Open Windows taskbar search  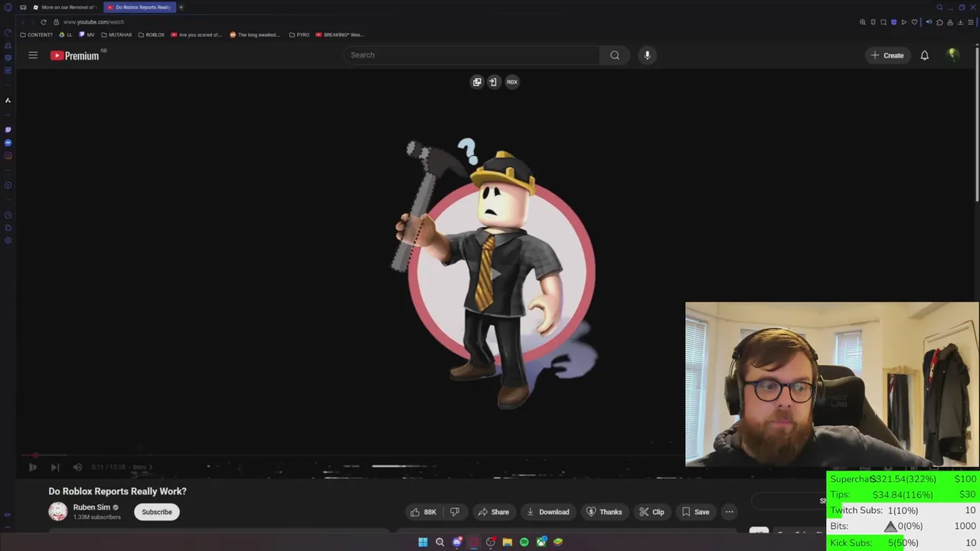click(439, 542)
